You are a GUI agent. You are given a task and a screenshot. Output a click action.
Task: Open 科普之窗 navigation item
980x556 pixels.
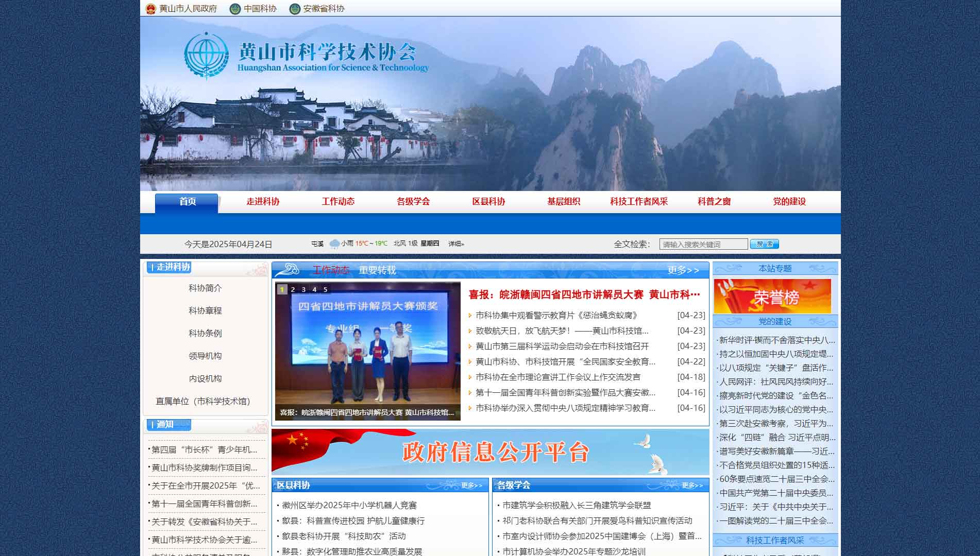[714, 202]
